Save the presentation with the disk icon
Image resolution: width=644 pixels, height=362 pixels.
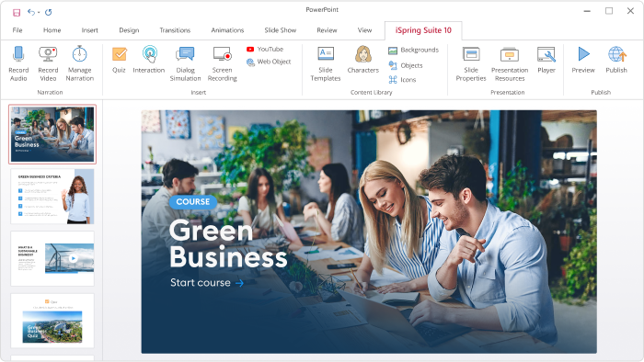pyautogui.click(x=17, y=12)
